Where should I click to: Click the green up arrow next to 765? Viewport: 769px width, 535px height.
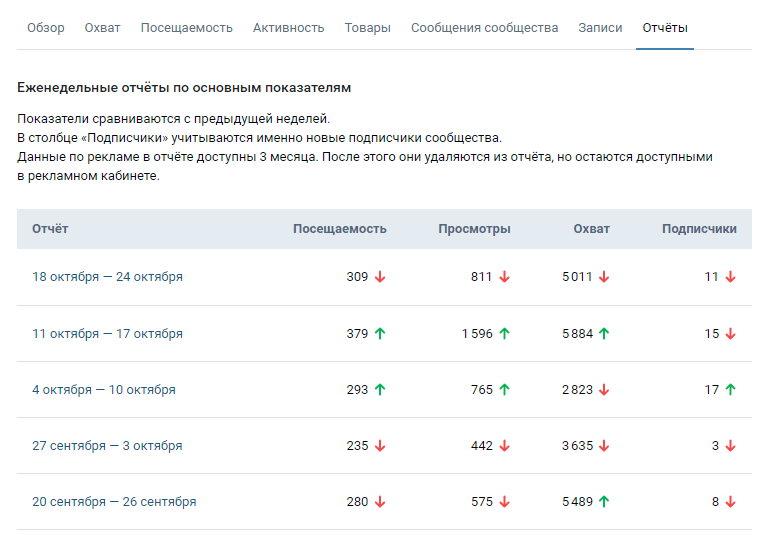505,390
